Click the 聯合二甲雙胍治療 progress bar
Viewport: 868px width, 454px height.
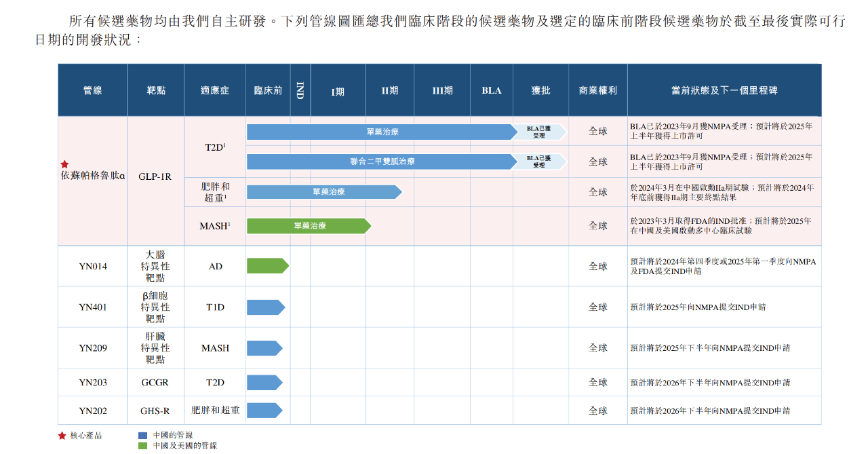pyautogui.click(x=382, y=162)
